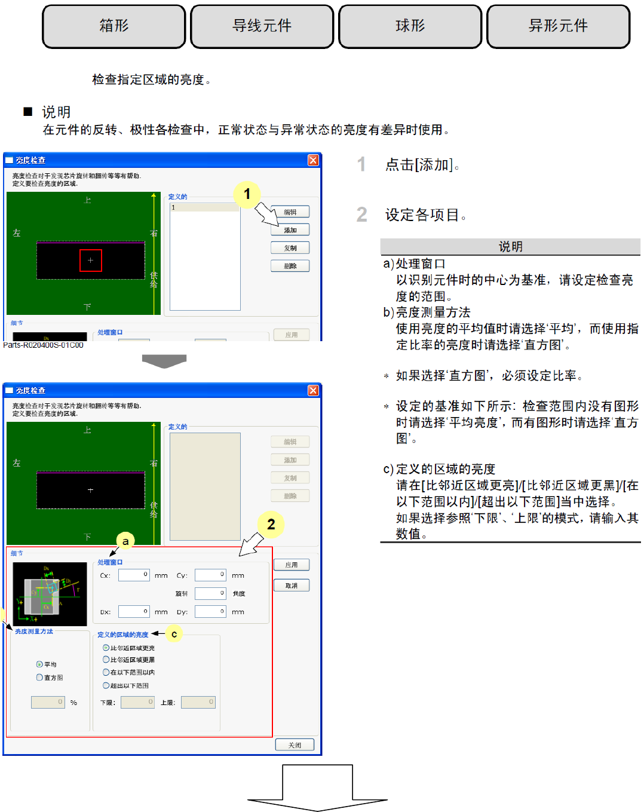The height and width of the screenshot is (812, 644).
Task: Click greyed 复制 button in second dialog
Action: click(x=290, y=478)
